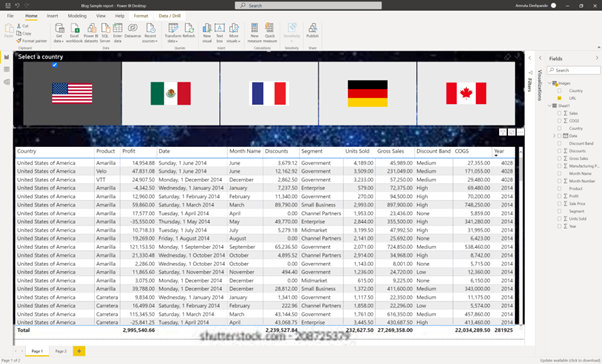Check the Sales field checkbox
This screenshot has height=364, width=602.
point(559,113)
